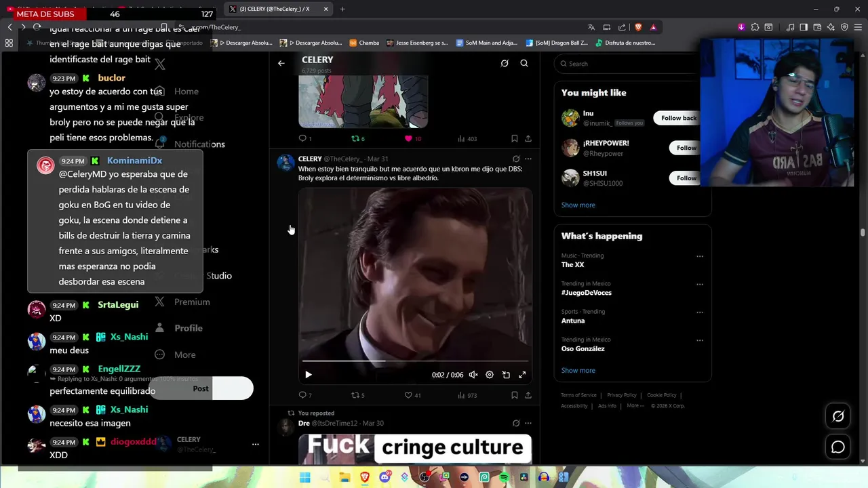This screenshot has height=488, width=868.
Task: Click the Windows Start button
Action: coord(304,477)
